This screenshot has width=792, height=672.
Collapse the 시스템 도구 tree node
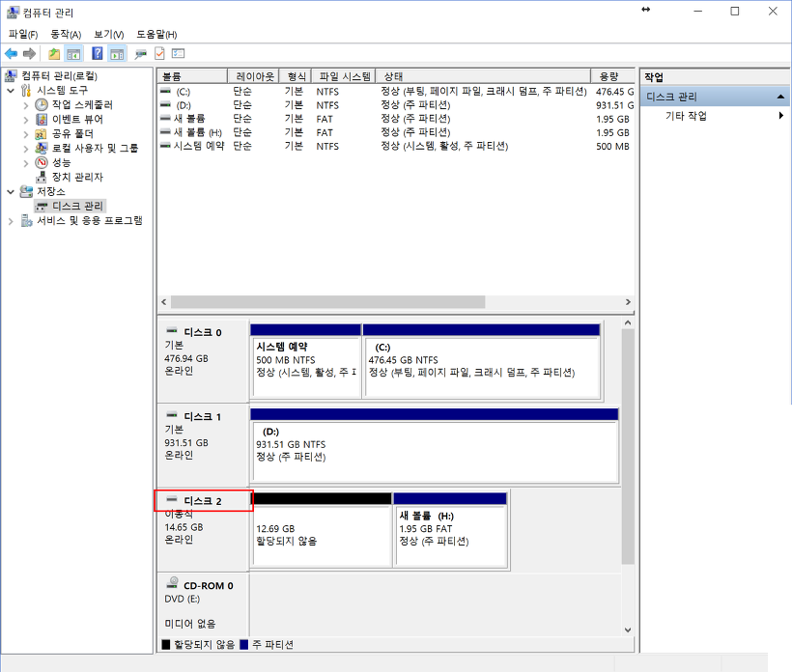click(x=11, y=91)
